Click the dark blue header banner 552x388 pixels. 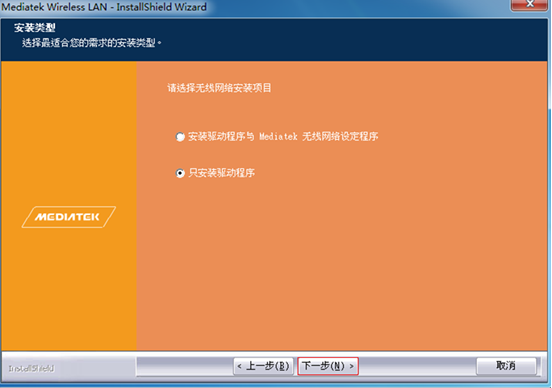point(274,40)
